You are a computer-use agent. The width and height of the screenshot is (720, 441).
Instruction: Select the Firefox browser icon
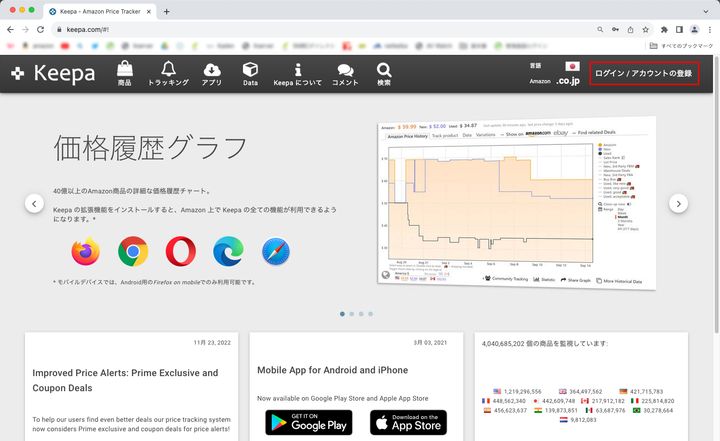pyautogui.click(x=86, y=252)
